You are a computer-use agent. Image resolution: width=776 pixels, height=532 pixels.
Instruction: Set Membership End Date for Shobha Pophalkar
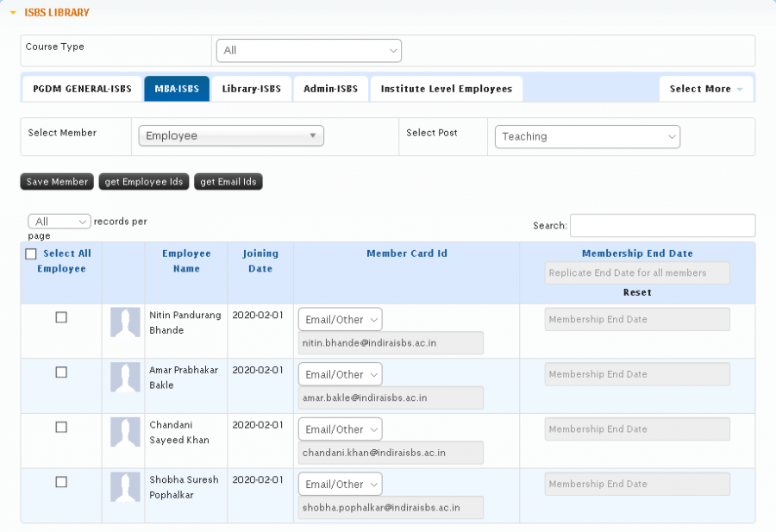(637, 484)
